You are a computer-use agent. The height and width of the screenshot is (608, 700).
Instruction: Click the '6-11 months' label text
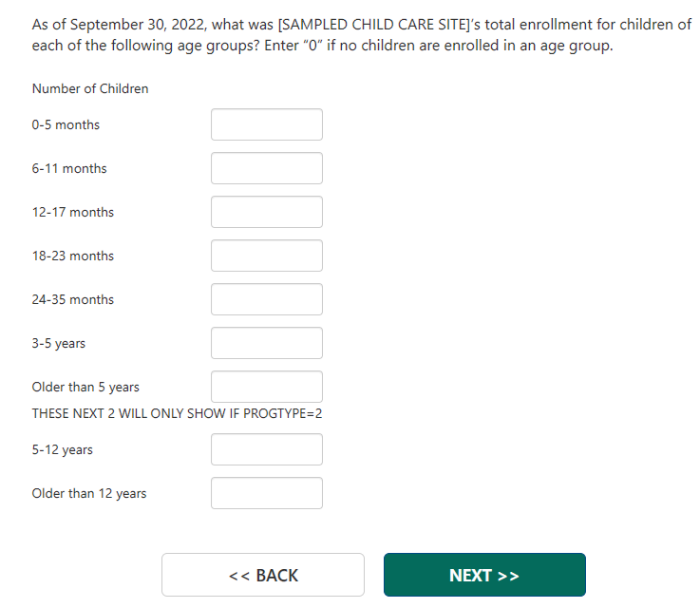(x=69, y=169)
